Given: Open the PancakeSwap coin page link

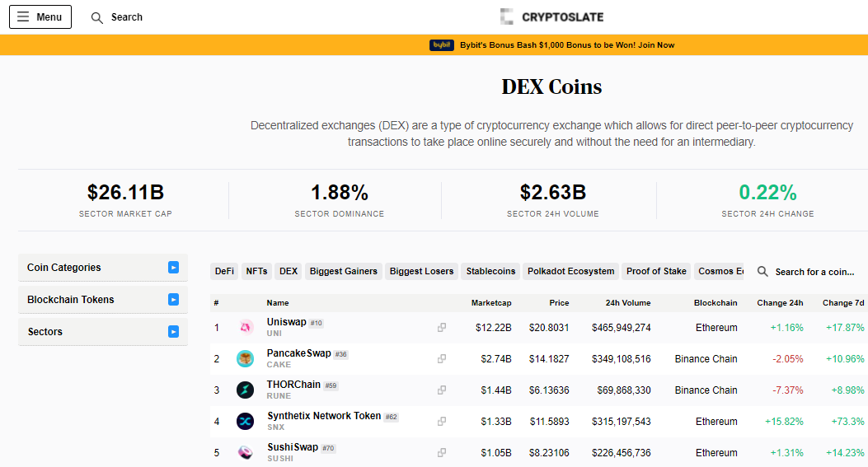Looking at the screenshot, I should point(299,353).
